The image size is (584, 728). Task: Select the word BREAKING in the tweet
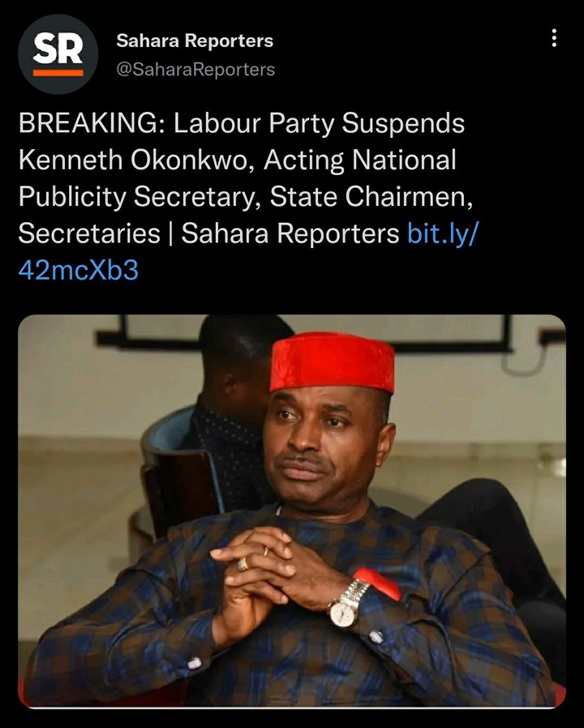[88, 123]
